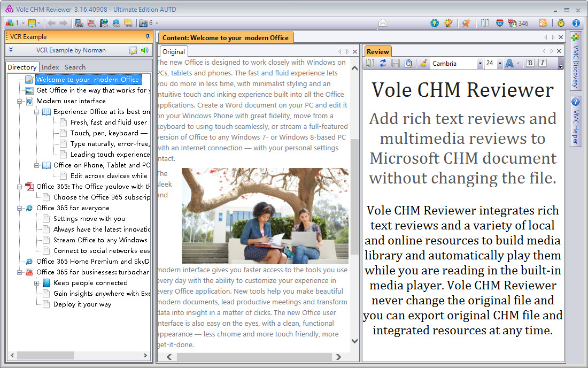Toggle italic formatting in Review toolbar

[x=542, y=63]
